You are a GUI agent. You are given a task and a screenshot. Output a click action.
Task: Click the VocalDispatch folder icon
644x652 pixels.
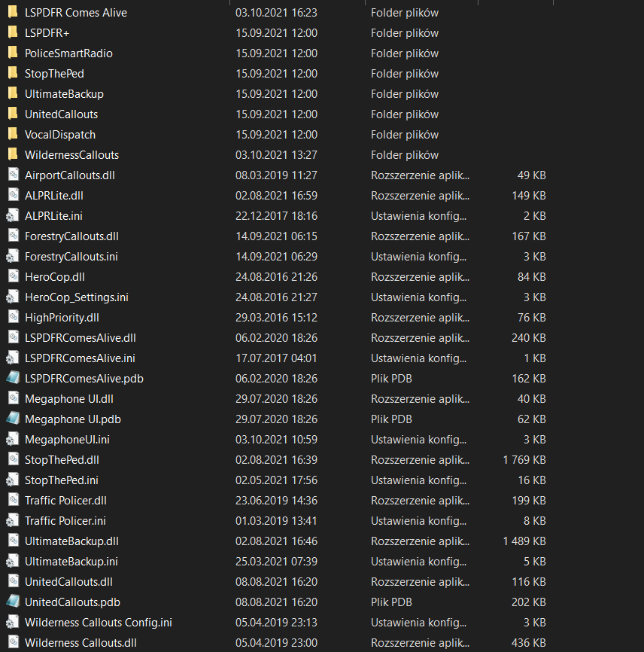point(13,134)
